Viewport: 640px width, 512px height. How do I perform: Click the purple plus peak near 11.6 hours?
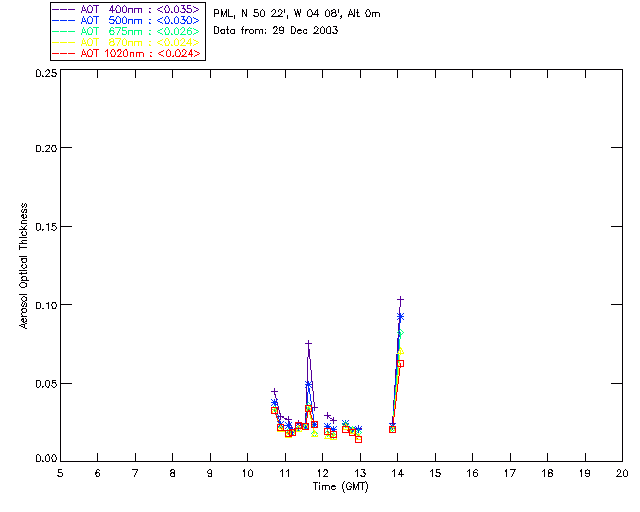click(309, 344)
